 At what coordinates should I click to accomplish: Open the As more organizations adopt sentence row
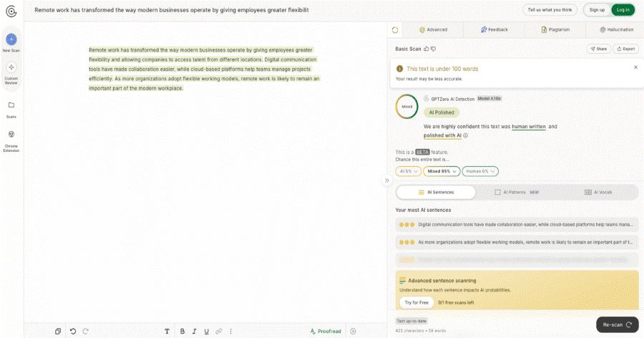(x=517, y=242)
